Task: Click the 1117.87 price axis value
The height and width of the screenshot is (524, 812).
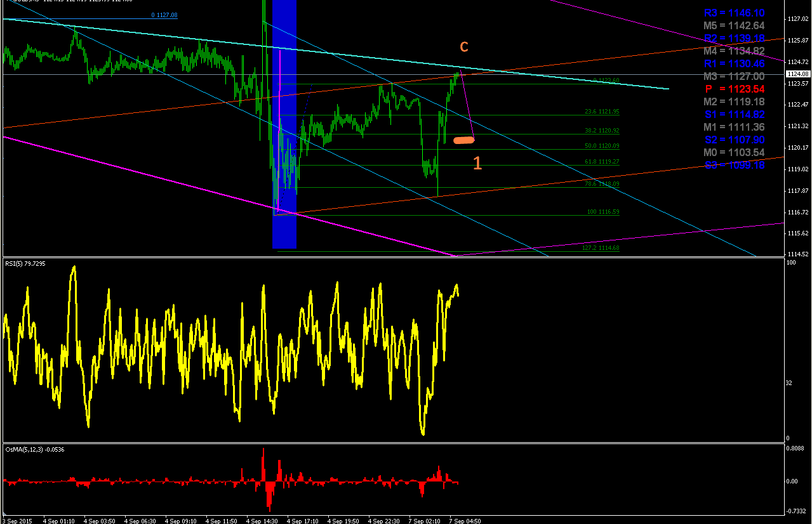Action: click(798, 190)
